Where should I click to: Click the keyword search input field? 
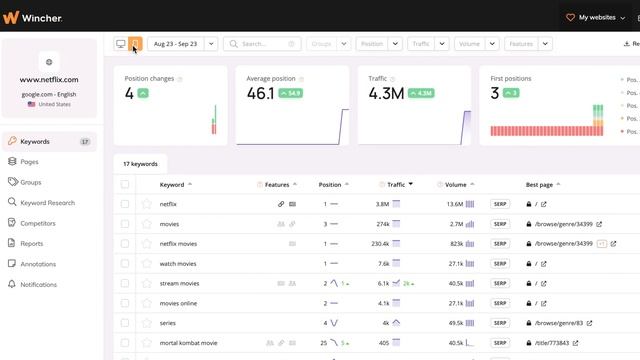point(262,44)
